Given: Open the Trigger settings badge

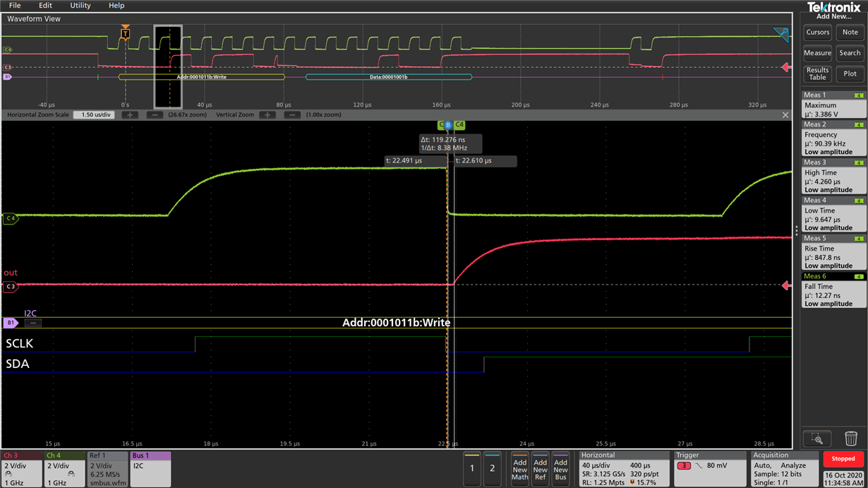Looking at the screenshot, I should point(709,469).
